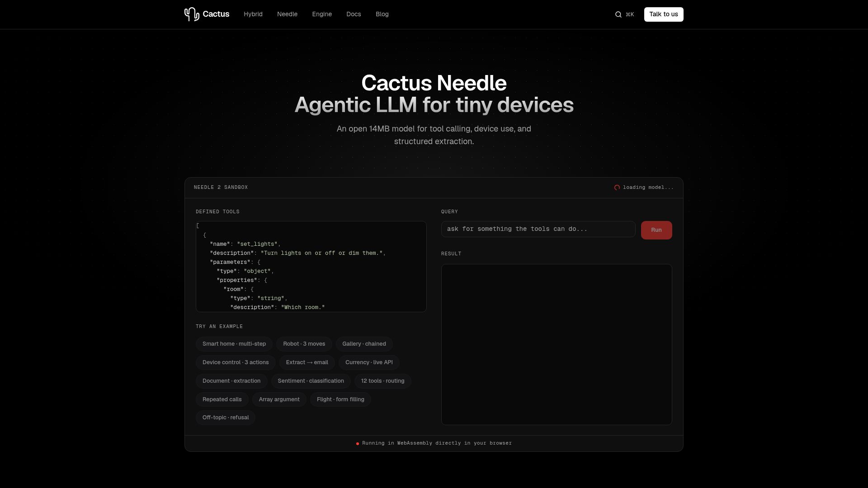868x488 pixels.
Task: Pick the Repeated calls example
Action: coord(222,400)
